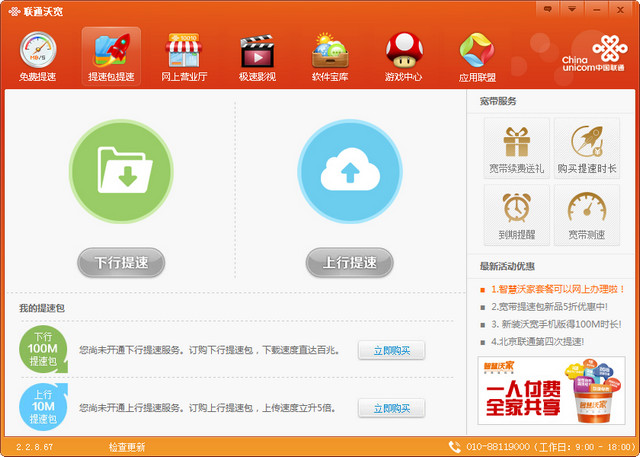Open link 4.北京联通第四次提速
This screenshot has height=457, width=640.
tap(538, 342)
